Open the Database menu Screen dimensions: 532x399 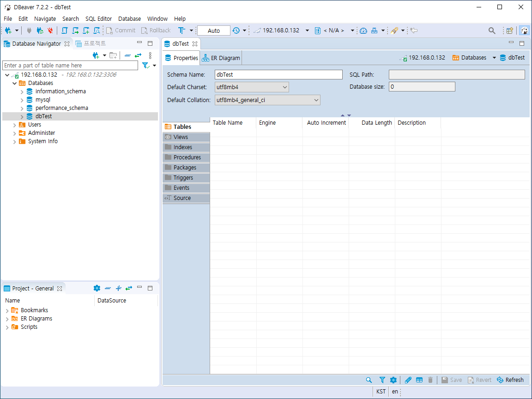[130, 18]
